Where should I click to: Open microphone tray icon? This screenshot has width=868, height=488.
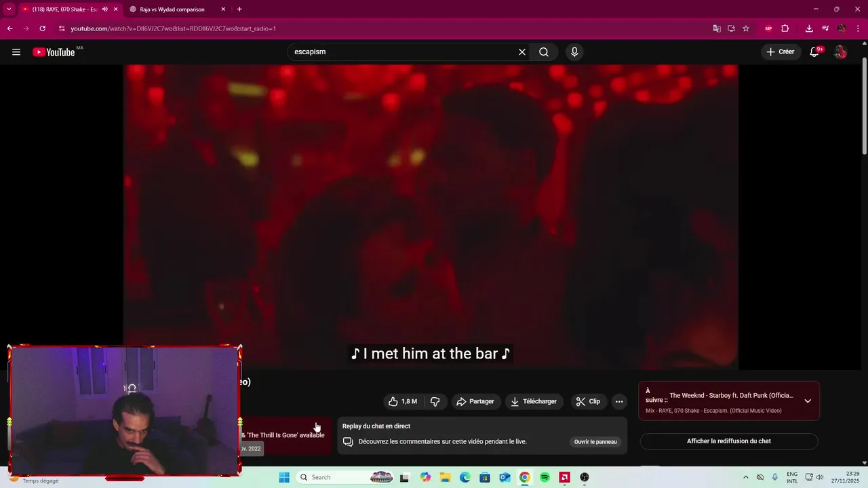[775, 477]
